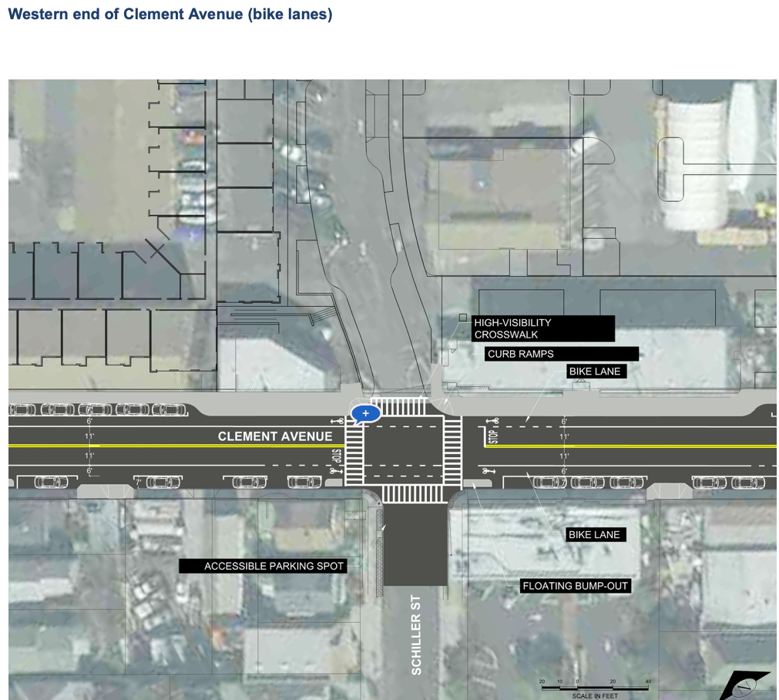The width and height of the screenshot is (779, 700).
Task: Click the east crosswalk of the intersection
Action: (452, 450)
